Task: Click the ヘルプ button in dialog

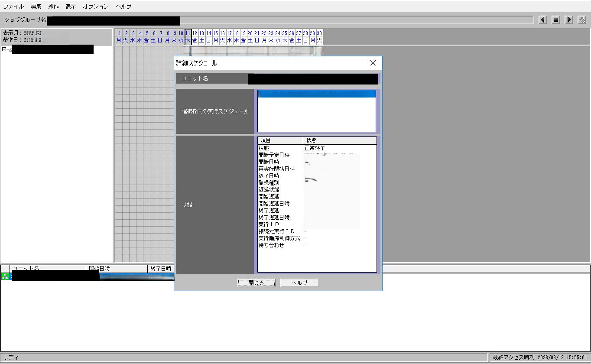Action: point(299,283)
